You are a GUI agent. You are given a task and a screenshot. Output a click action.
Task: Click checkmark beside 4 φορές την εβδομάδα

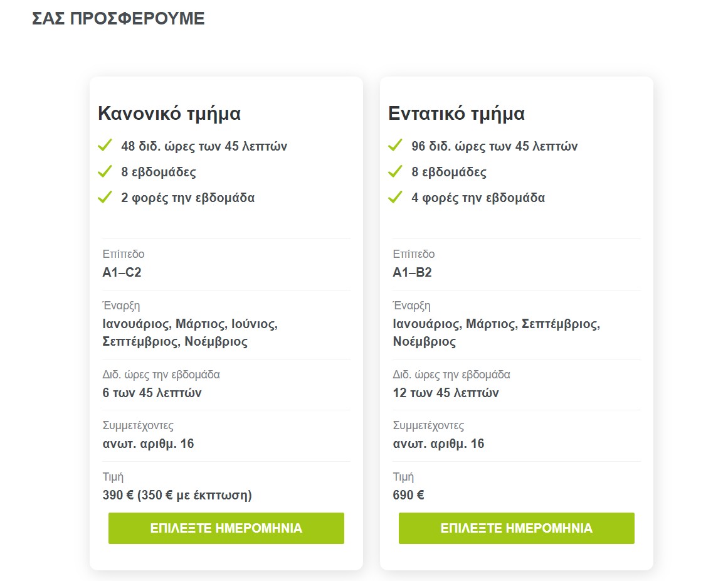(x=395, y=197)
